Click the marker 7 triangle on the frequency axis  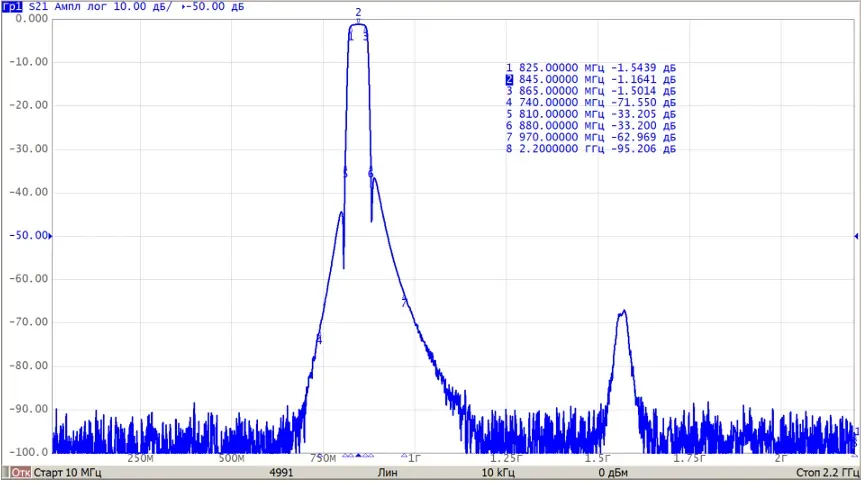pyautogui.click(x=404, y=455)
